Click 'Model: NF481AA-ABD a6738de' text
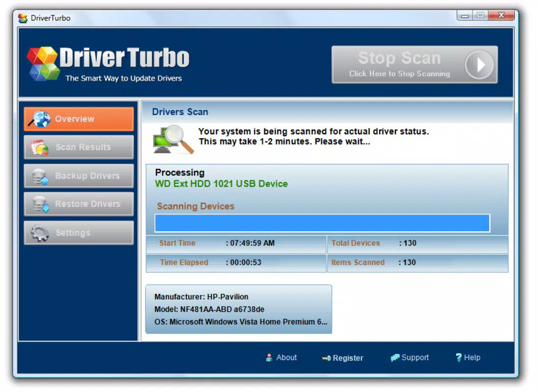538x392 pixels. (x=209, y=309)
